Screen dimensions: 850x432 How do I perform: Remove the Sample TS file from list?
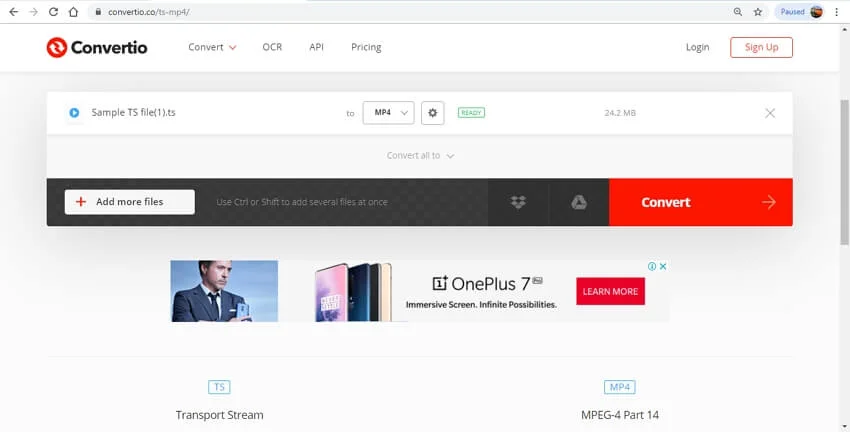pos(769,113)
